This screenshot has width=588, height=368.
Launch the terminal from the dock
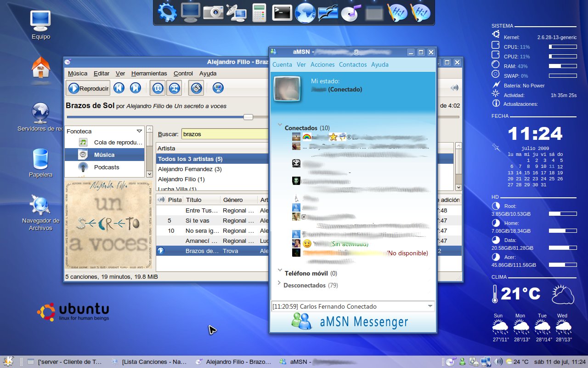[x=282, y=12]
